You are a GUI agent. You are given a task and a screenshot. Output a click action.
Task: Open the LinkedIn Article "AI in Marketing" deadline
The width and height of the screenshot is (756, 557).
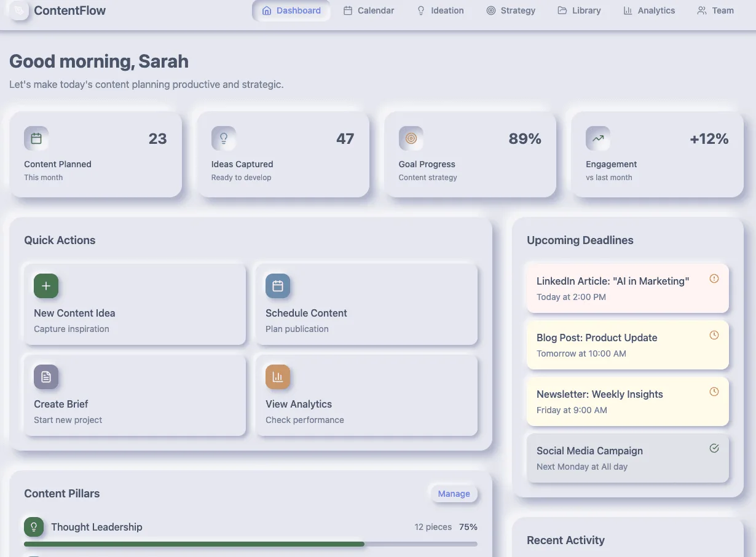coord(628,288)
